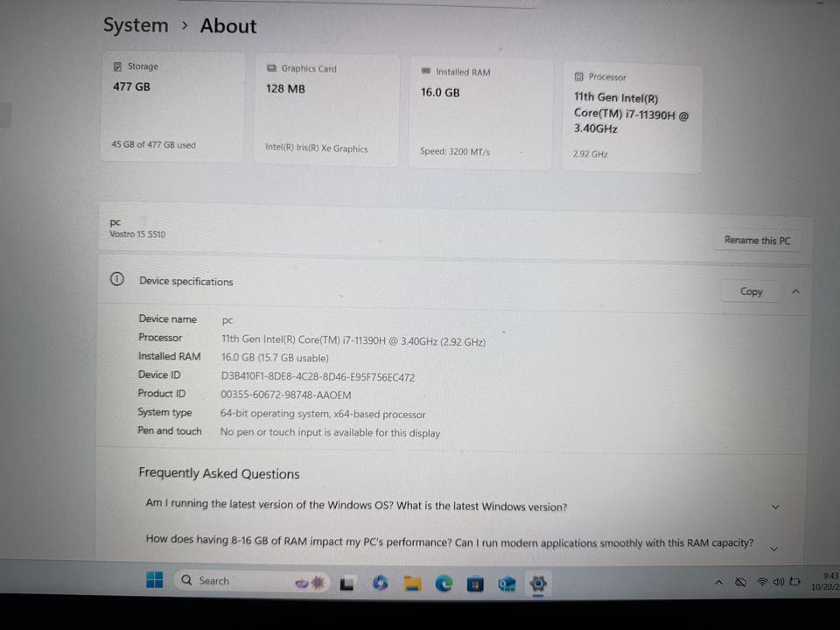
Task: Open Task View from the taskbar
Action: point(346,583)
